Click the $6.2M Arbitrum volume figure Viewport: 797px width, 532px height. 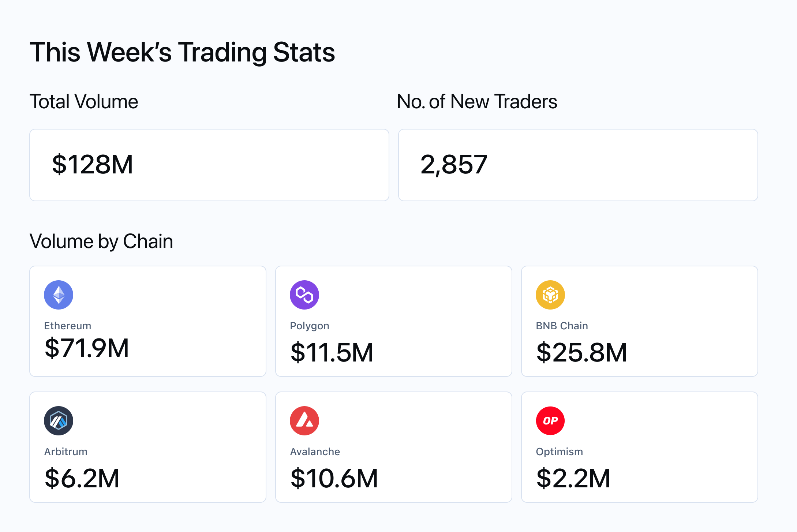(x=82, y=478)
